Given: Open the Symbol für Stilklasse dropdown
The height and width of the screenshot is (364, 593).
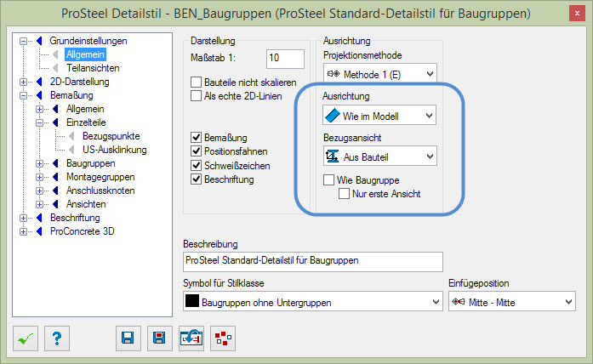Looking at the screenshot, I should (313, 301).
